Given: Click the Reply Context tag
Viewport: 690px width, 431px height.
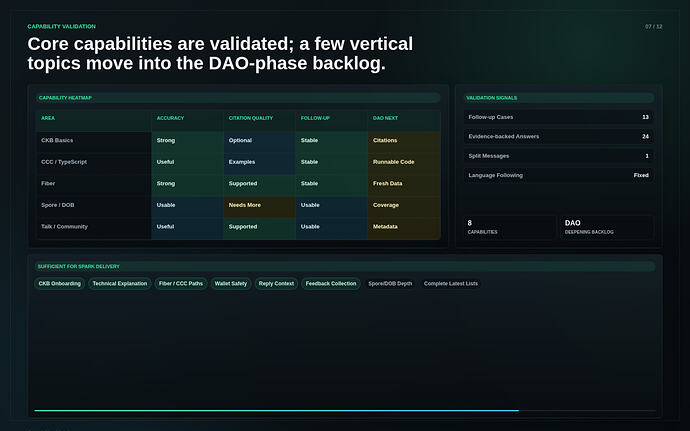Looking at the screenshot, I should (276, 284).
